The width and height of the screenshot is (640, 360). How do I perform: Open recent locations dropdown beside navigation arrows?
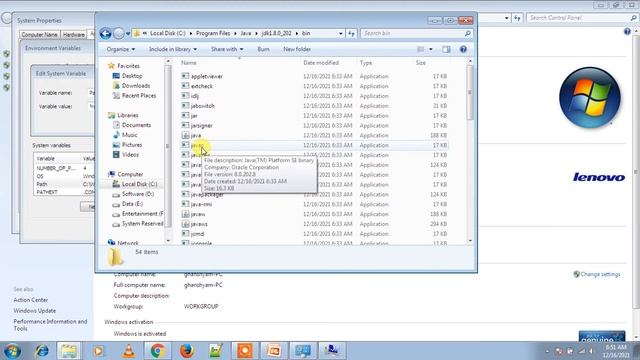coord(128,33)
